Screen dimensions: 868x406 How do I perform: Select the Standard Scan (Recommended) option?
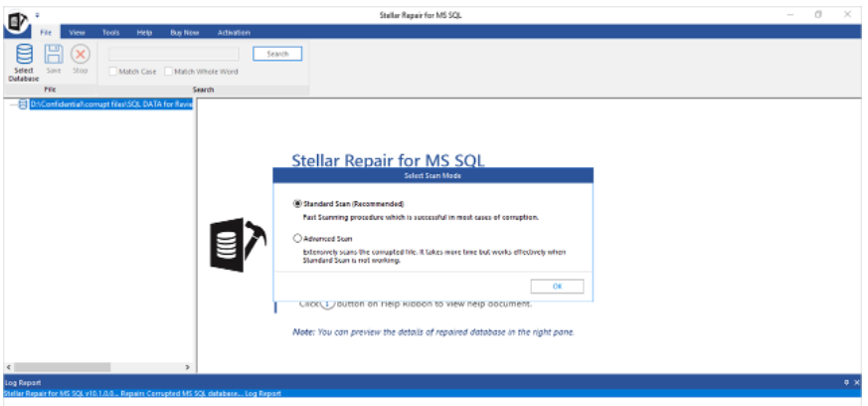(x=297, y=204)
